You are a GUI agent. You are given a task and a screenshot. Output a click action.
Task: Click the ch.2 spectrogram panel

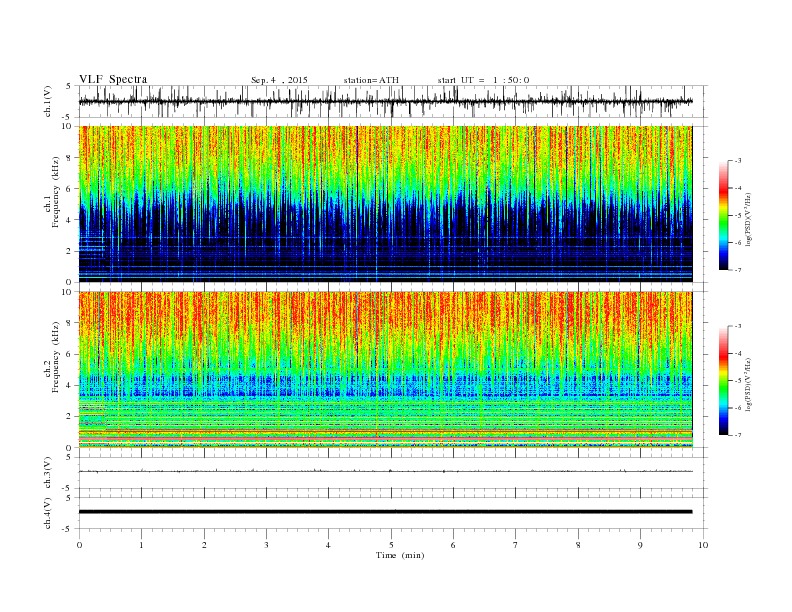pos(385,370)
